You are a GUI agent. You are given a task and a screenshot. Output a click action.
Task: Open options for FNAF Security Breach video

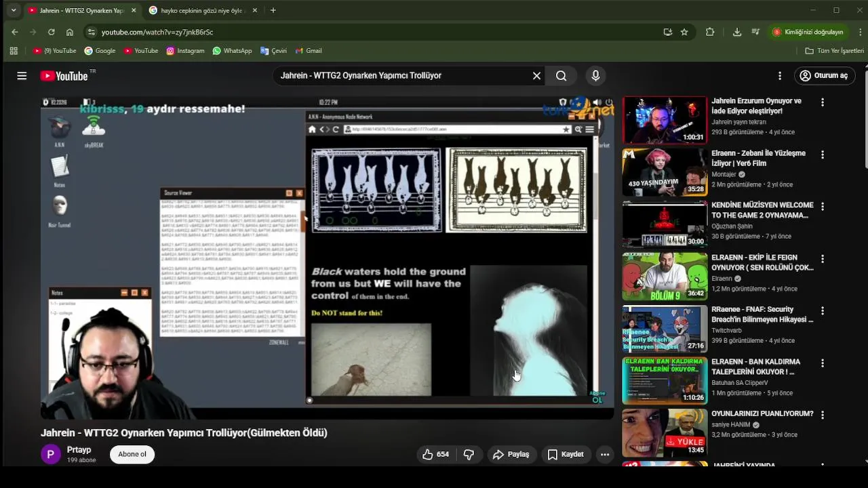point(823,311)
